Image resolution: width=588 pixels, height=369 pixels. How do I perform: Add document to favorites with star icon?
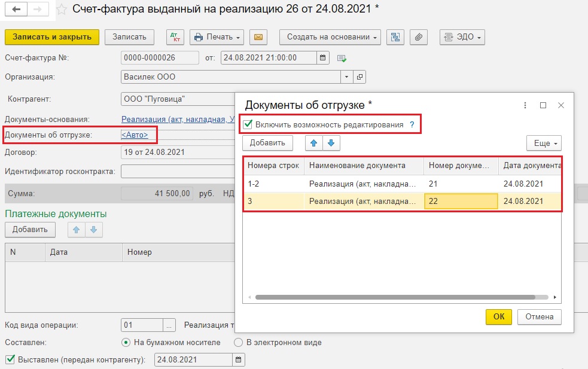(x=62, y=10)
